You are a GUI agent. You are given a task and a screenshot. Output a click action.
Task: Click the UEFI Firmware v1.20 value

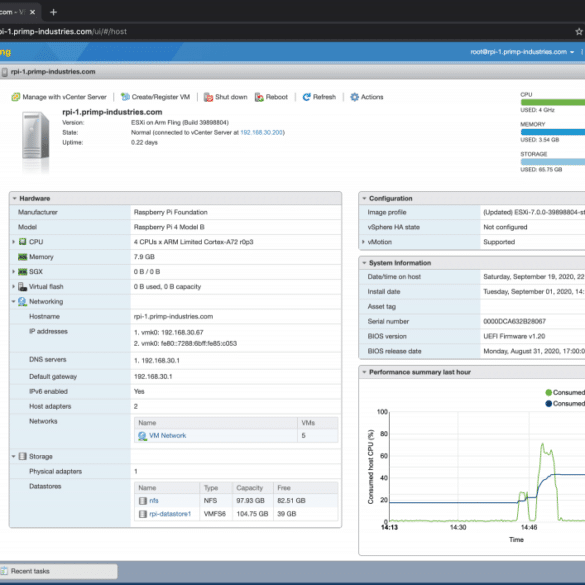click(514, 336)
